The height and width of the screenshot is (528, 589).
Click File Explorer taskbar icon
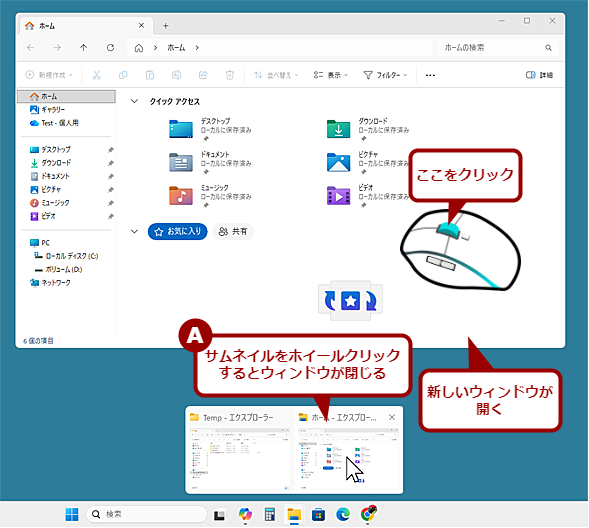pos(294,514)
